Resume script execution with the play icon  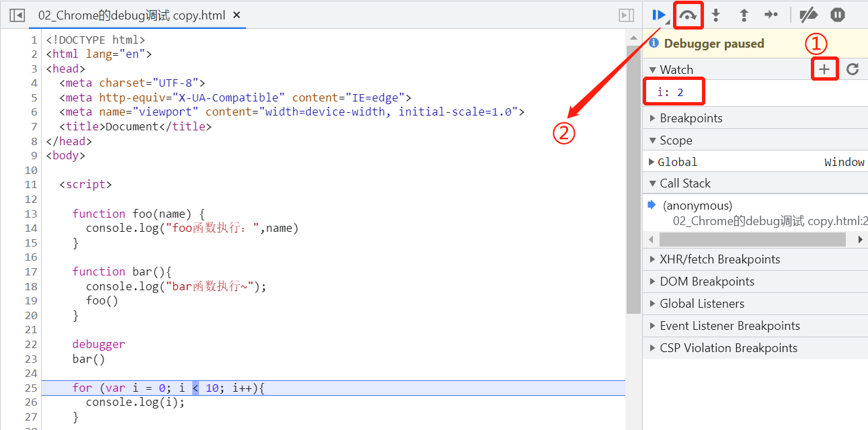pyautogui.click(x=659, y=15)
